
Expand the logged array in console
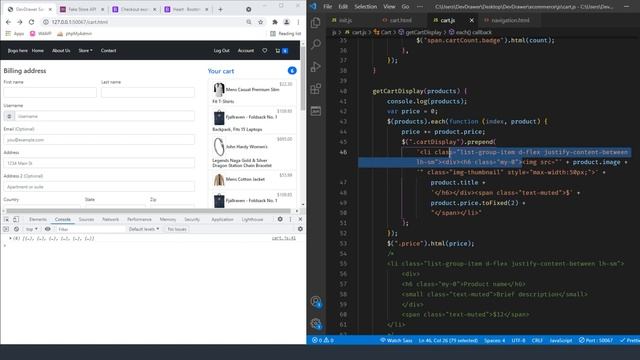(10, 238)
